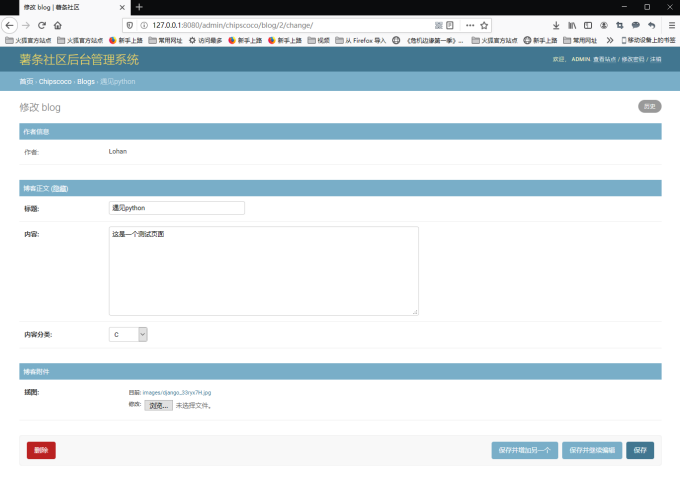Click the undo arrow toolbar icon

[x=651, y=26]
